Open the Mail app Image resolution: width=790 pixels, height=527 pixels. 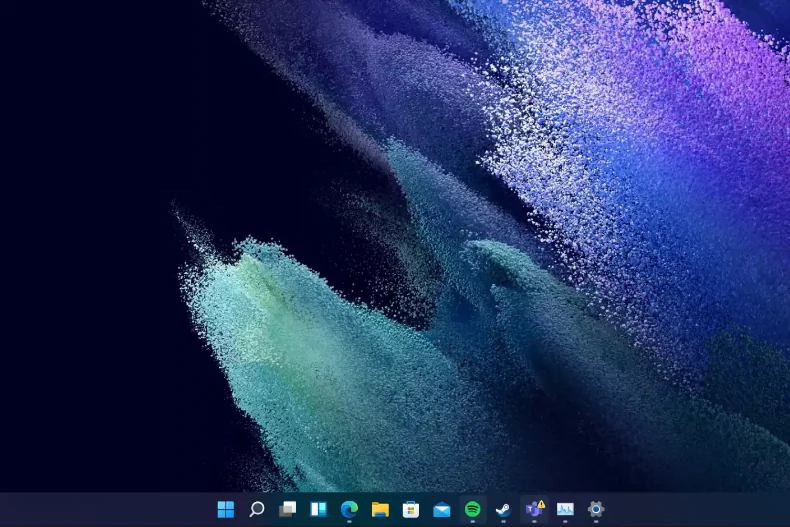point(441,509)
